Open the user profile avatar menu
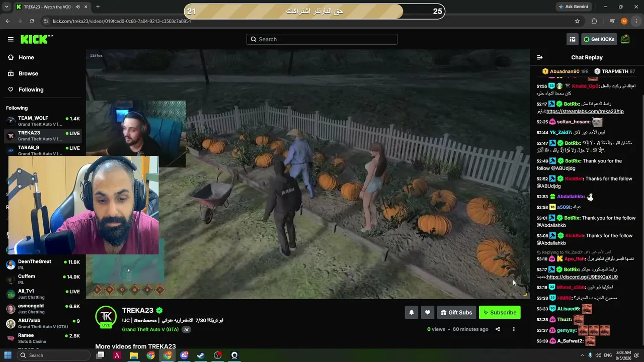Viewport: 644px width, 362px height. coord(625,39)
